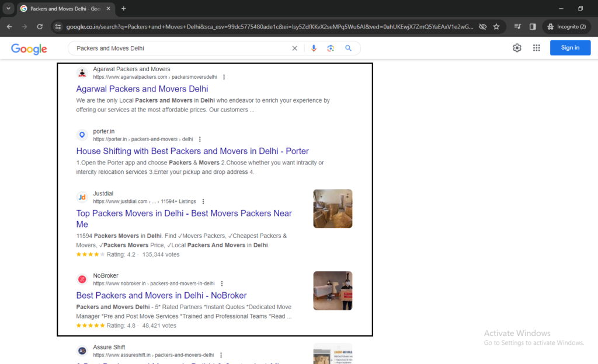The width and height of the screenshot is (598, 364).
Task: Reload the current page
Action: click(x=40, y=27)
